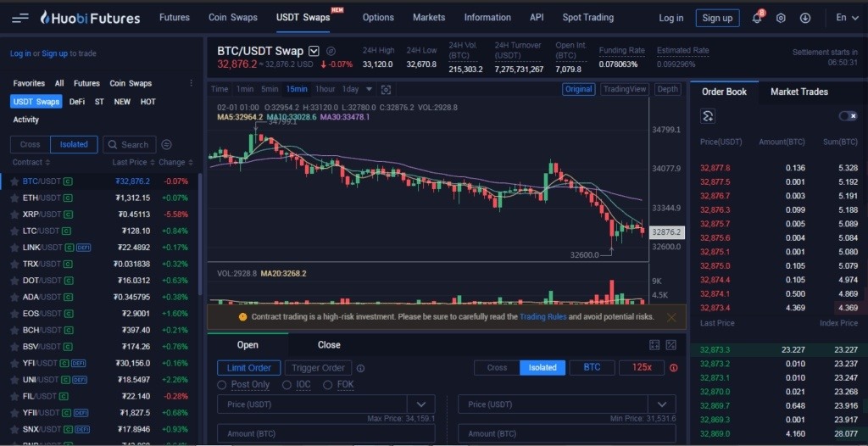The image size is (868, 446).
Task: Select the 32,873.3 bid price row
Action: point(779,350)
